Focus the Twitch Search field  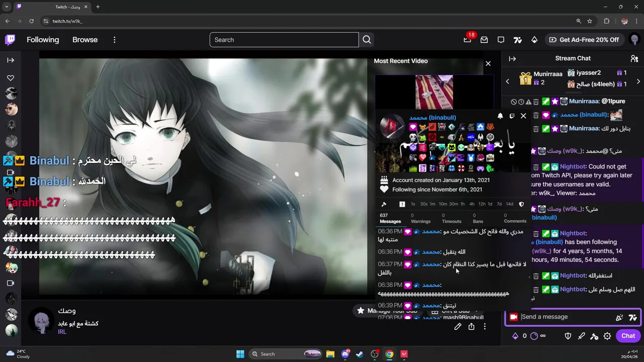[284, 40]
